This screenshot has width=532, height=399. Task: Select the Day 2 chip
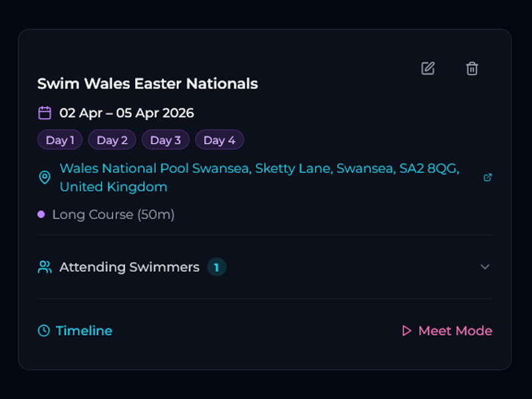coord(112,140)
